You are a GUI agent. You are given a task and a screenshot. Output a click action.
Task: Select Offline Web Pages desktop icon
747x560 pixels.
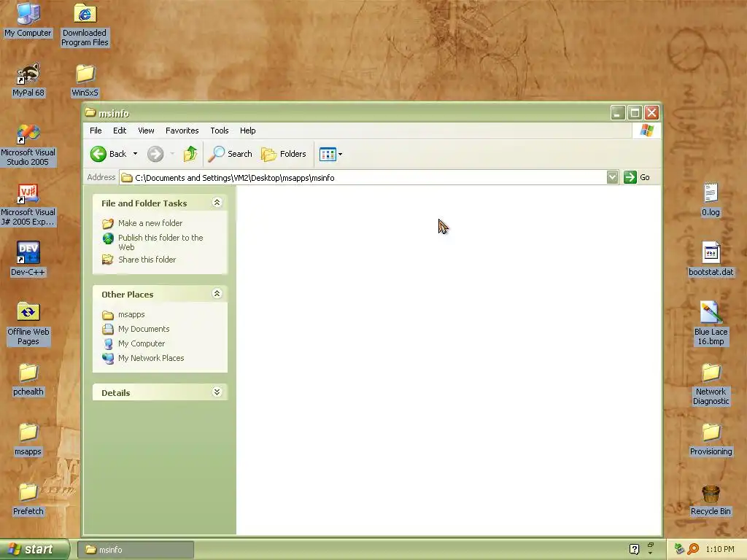tap(28, 324)
